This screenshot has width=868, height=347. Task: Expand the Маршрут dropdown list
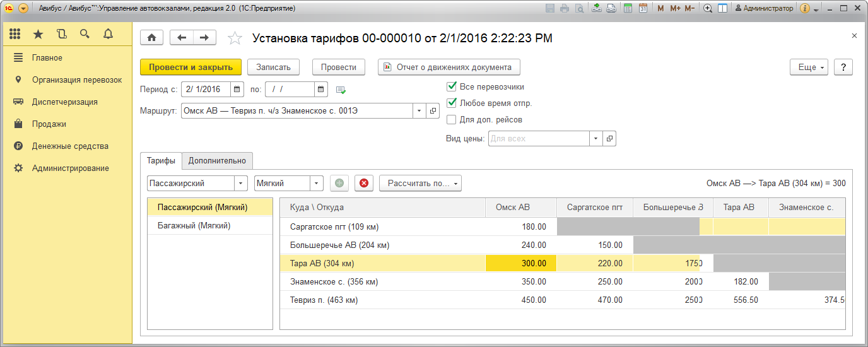click(x=419, y=111)
